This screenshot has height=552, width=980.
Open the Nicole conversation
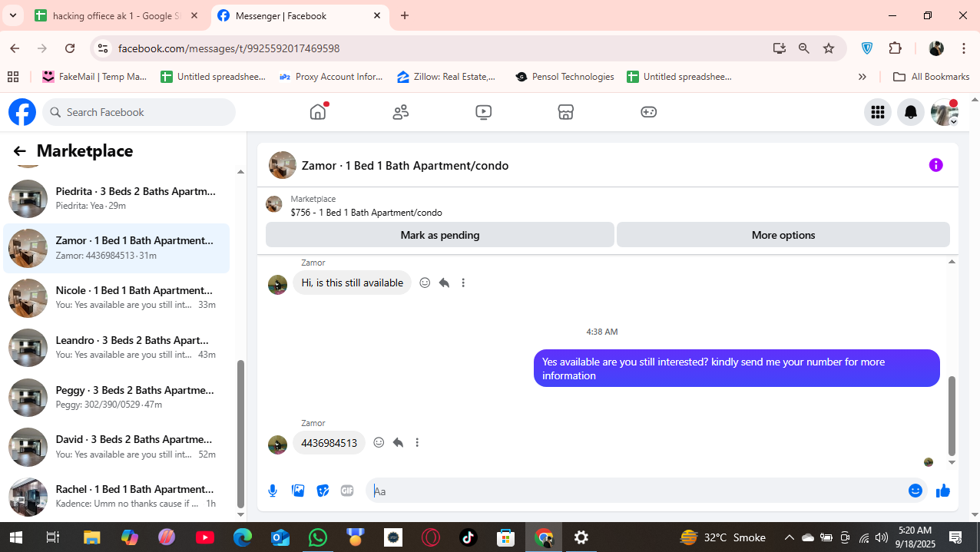117,298
